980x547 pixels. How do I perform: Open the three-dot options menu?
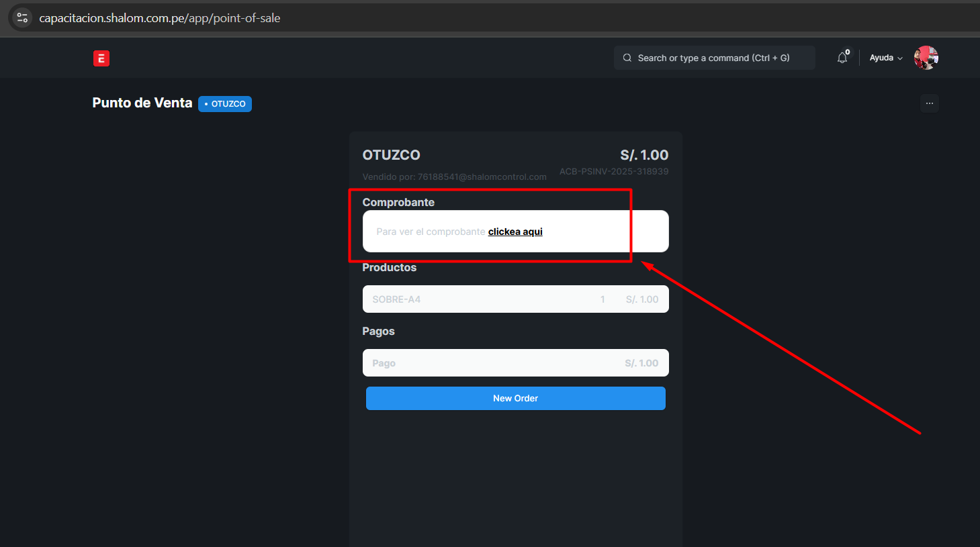pos(930,103)
